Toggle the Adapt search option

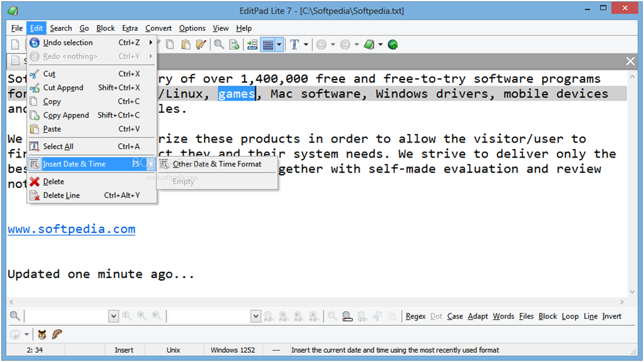(478, 316)
